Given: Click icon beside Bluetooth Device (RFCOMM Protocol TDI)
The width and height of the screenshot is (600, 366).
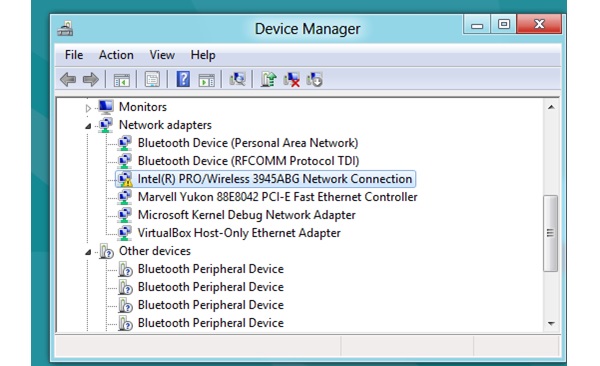Looking at the screenshot, I should click(x=125, y=161).
